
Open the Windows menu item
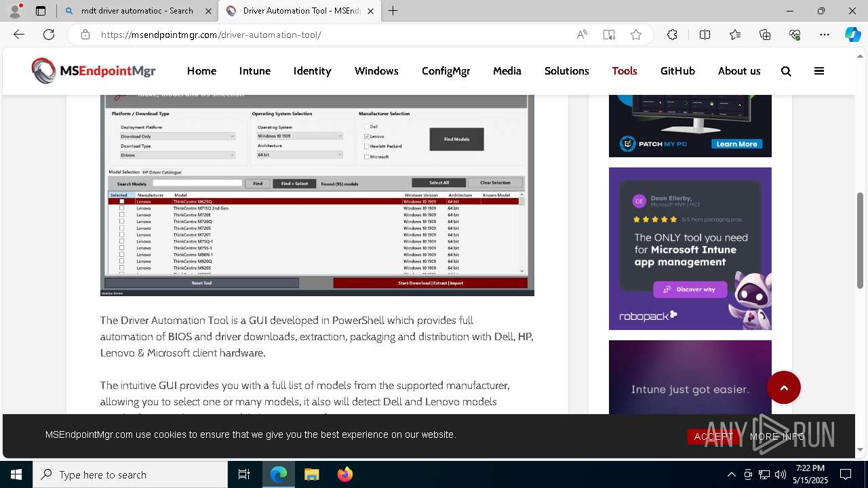[376, 71]
